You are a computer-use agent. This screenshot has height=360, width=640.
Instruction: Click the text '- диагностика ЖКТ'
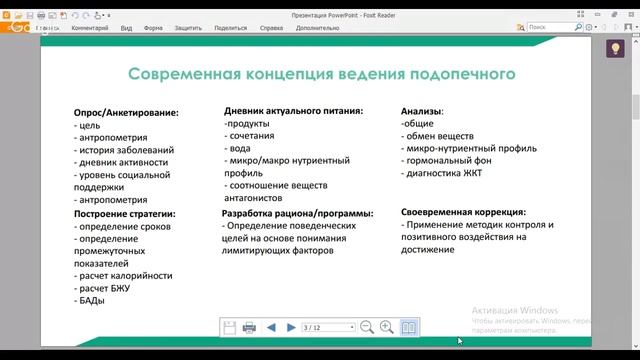(441, 173)
